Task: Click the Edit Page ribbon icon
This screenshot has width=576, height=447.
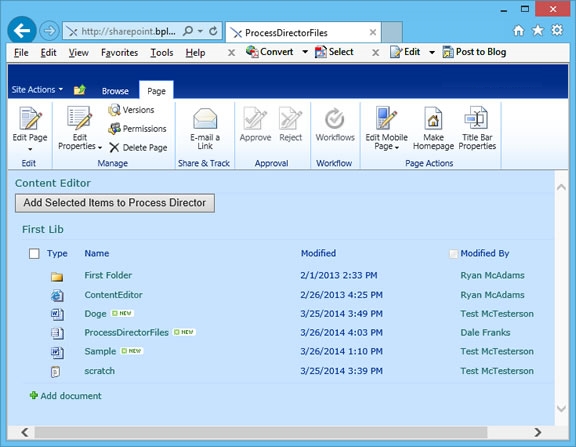Action: [30, 118]
